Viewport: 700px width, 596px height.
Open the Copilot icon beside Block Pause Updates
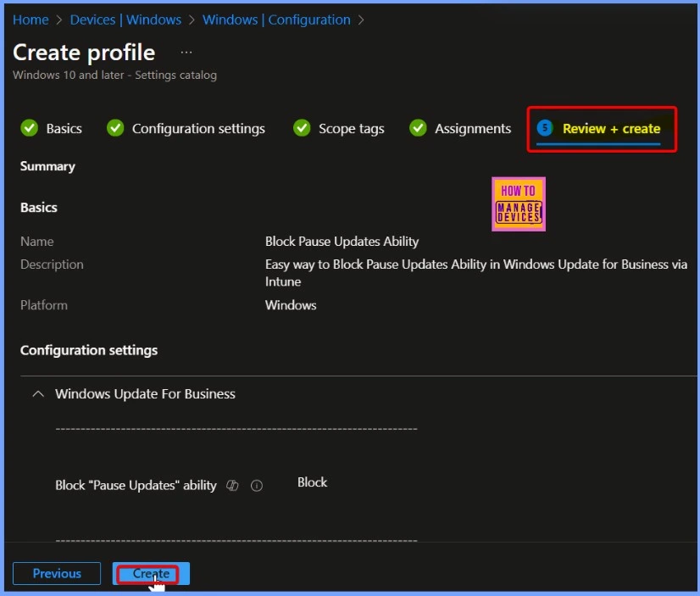[x=232, y=485]
